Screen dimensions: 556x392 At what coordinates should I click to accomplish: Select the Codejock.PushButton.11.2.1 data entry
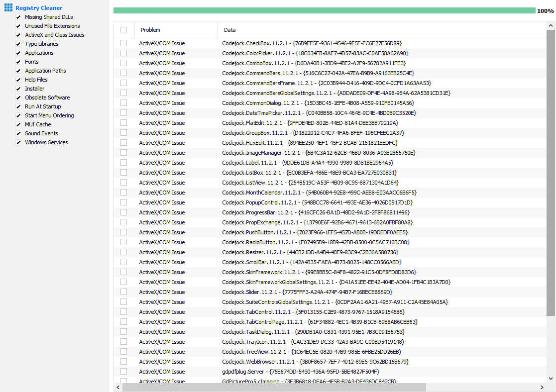315,232
